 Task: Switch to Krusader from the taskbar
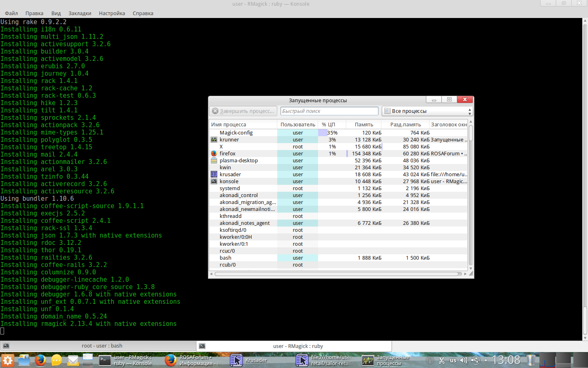coord(249,360)
